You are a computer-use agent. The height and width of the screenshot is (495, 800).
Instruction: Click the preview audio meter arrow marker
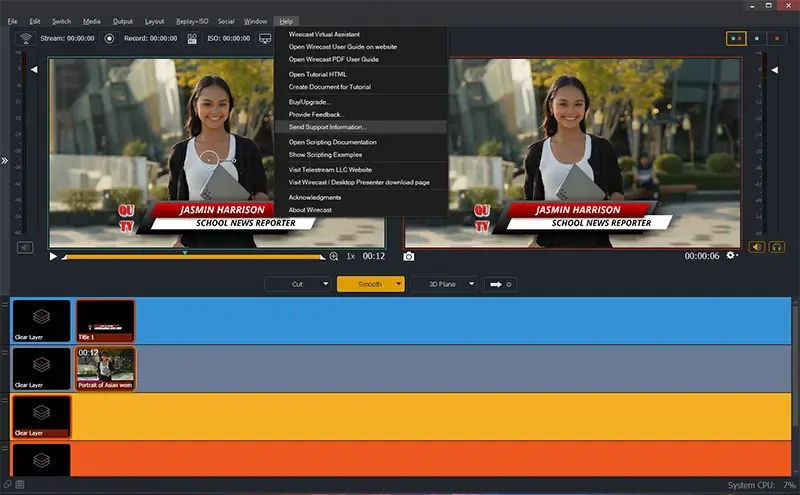pos(34,69)
